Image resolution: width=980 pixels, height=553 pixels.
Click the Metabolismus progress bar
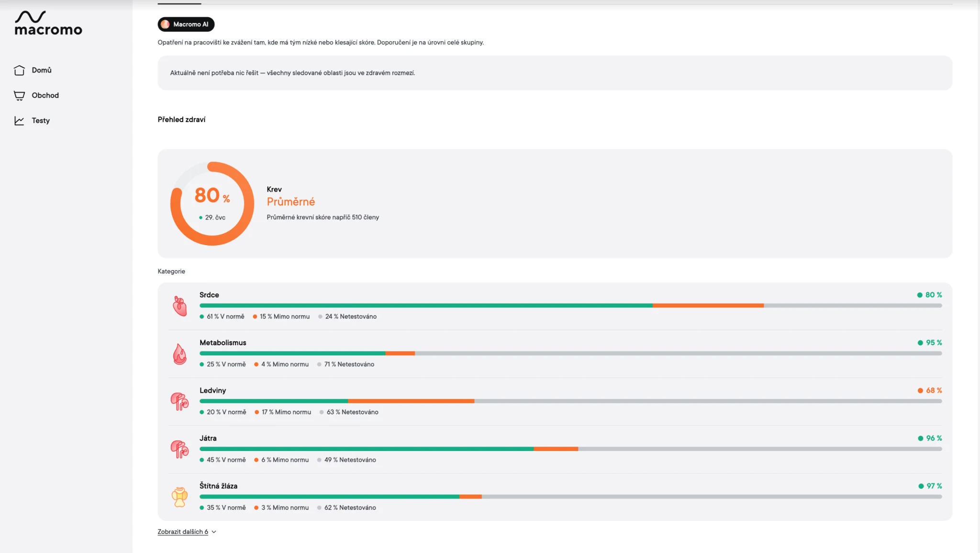click(x=570, y=353)
